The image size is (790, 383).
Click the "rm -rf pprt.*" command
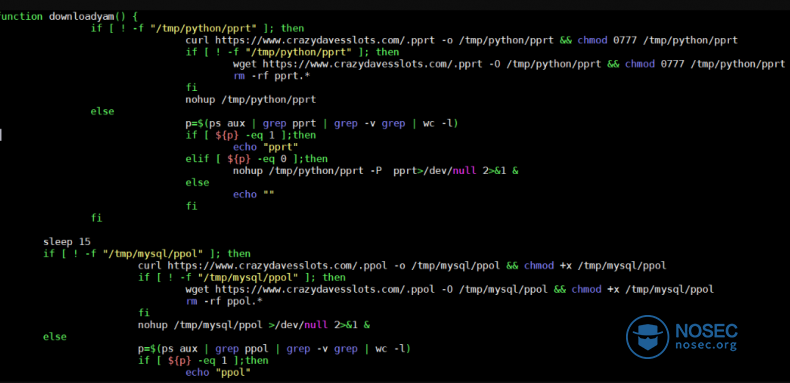click(x=272, y=76)
